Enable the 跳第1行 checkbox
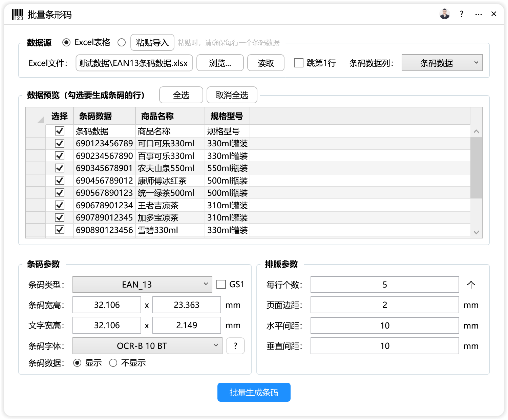 [x=298, y=63]
